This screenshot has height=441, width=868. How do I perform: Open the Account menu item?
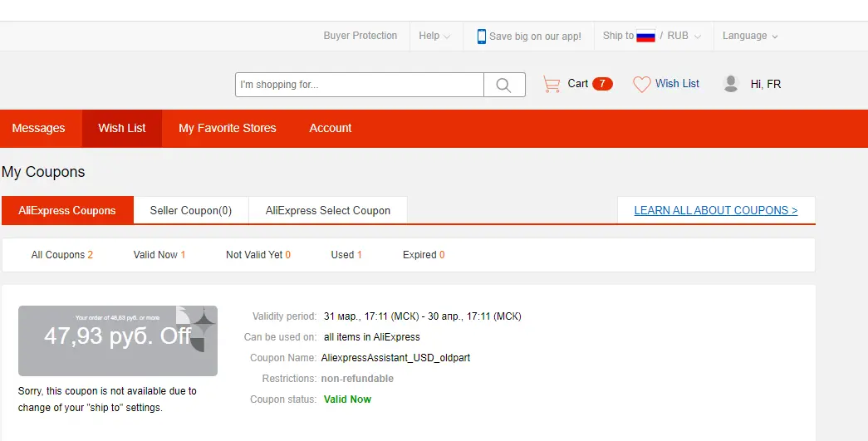click(331, 129)
